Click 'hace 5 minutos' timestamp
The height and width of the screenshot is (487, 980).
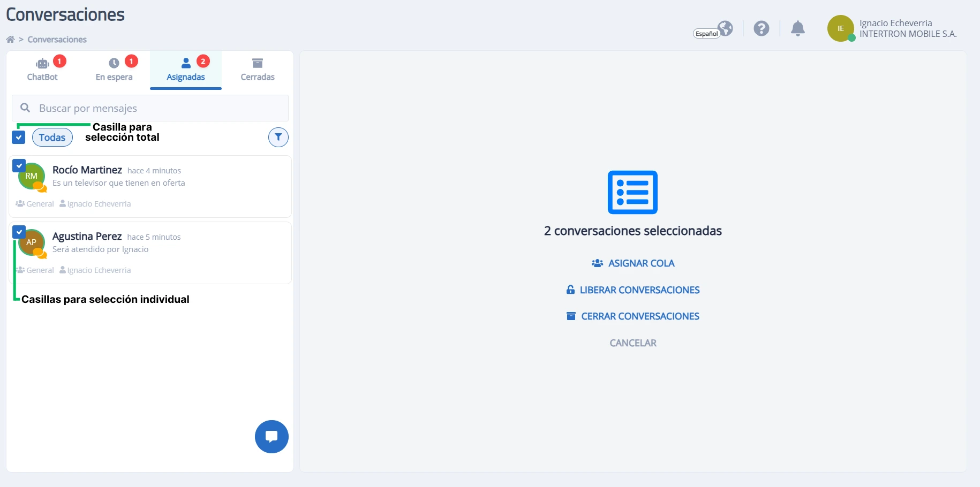(154, 237)
